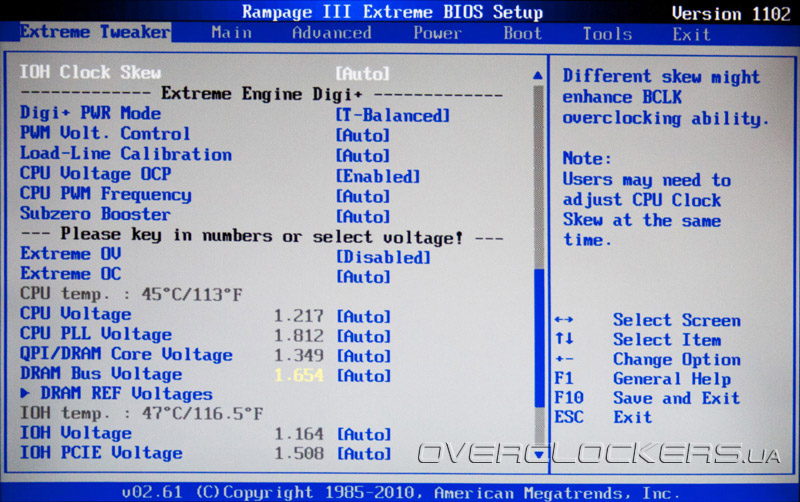Screen dimensions: 800x502
Task: Open Digi+ PWR Mode [T-Balanced] option
Action: coord(392,115)
